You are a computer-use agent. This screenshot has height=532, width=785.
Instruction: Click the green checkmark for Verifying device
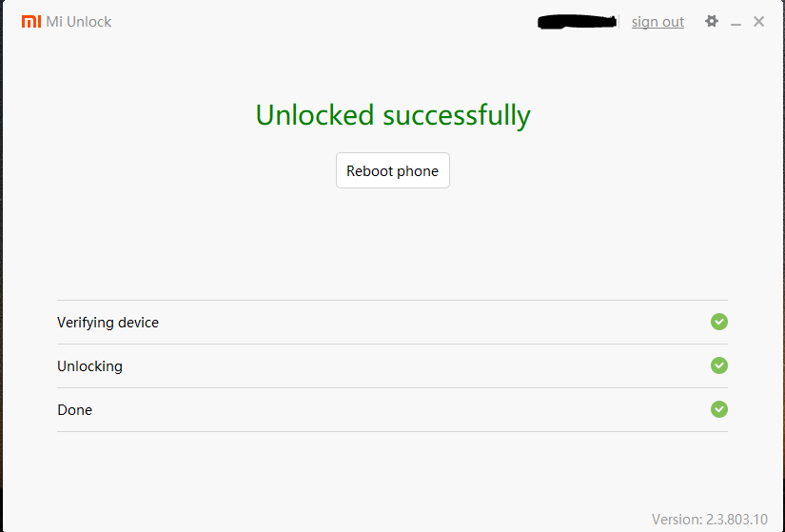coord(719,322)
